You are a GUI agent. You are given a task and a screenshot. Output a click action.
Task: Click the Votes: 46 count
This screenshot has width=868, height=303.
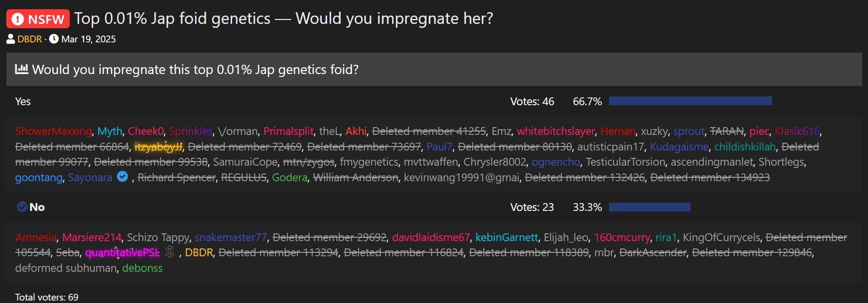coord(532,101)
